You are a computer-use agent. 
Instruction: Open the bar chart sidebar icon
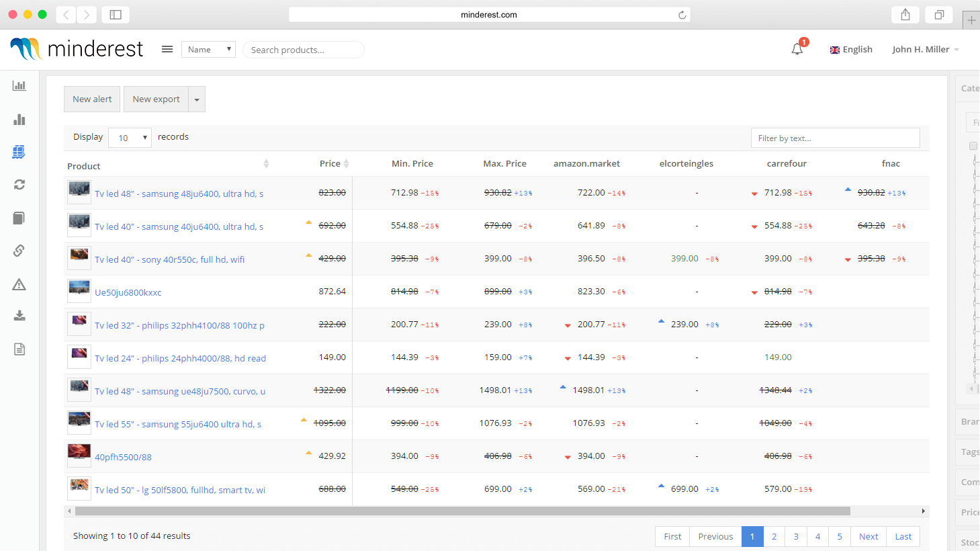(x=19, y=120)
